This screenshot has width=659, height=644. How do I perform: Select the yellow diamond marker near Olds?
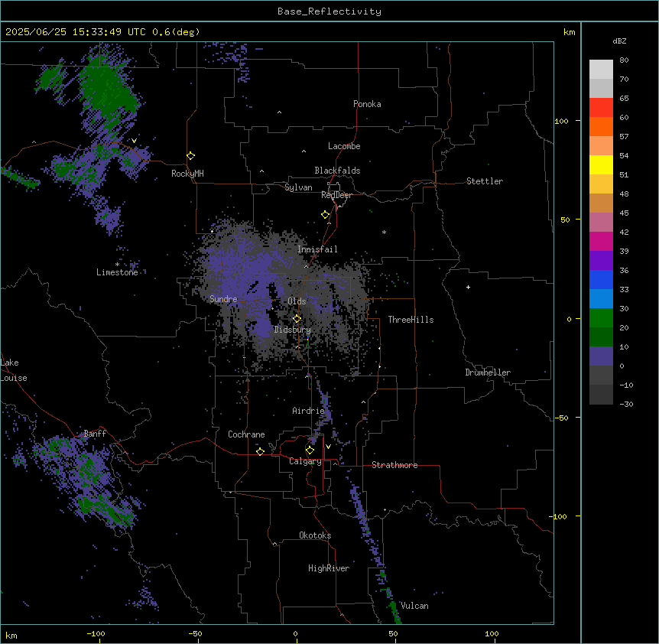click(x=297, y=318)
